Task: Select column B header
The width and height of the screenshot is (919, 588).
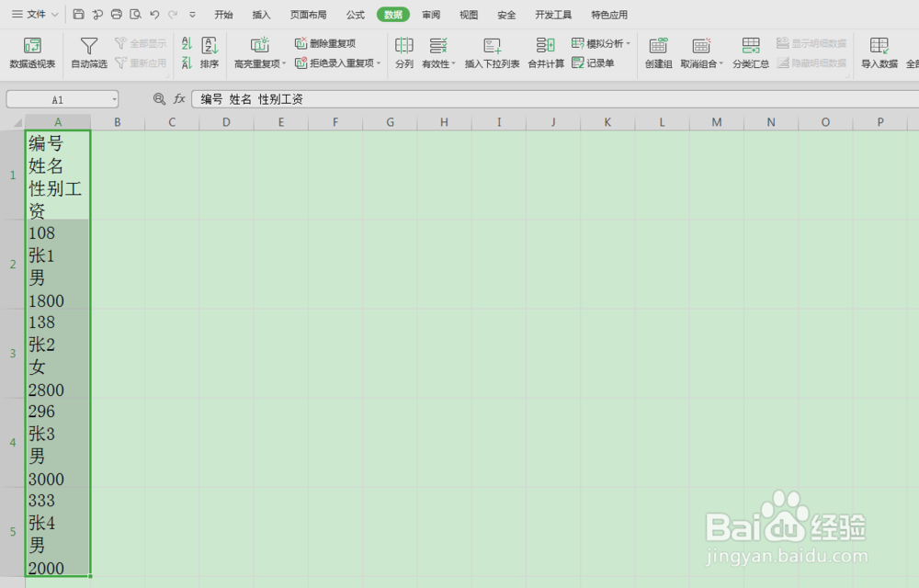Action: (x=118, y=122)
